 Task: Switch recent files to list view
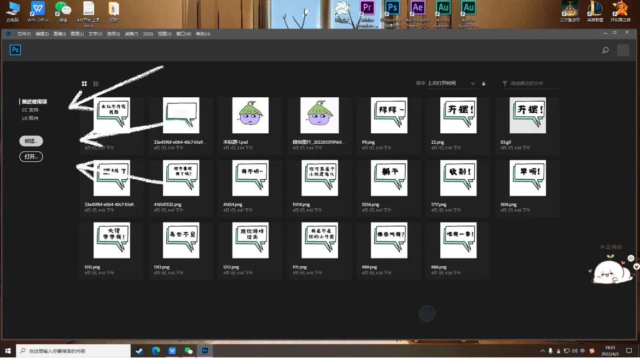click(96, 84)
